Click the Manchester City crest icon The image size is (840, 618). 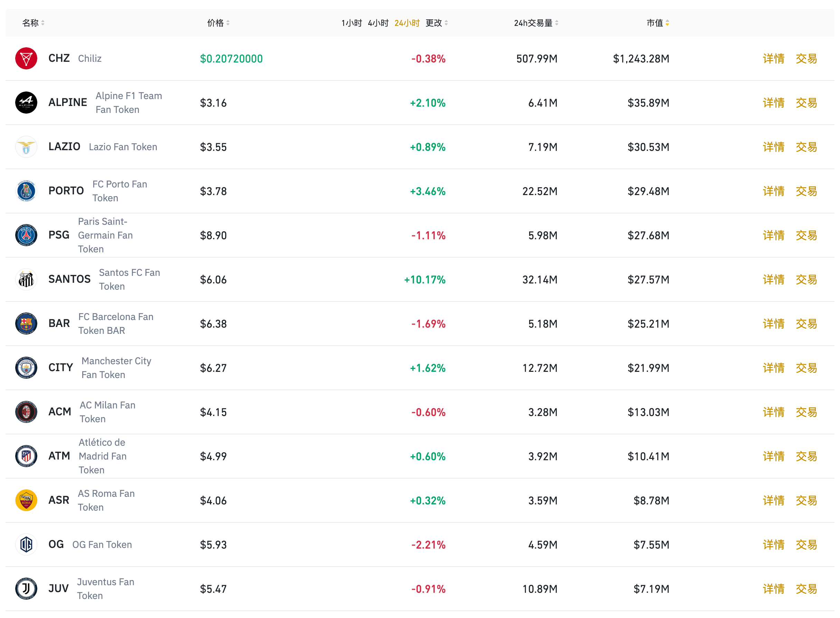(x=26, y=367)
